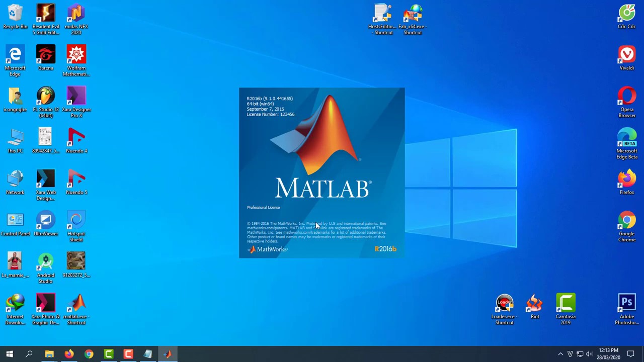
Task: Open network status tray icon
Action: [x=580, y=354]
